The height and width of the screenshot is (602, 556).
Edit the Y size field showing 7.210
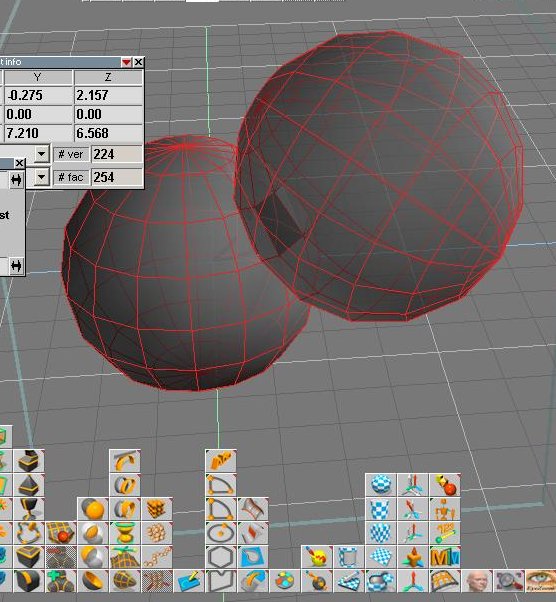tap(38, 133)
